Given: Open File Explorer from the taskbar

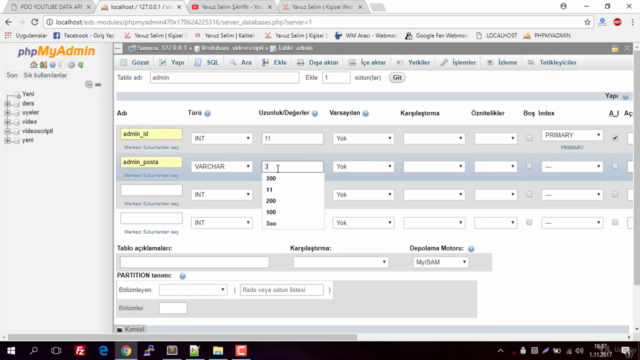Looking at the screenshot, I should pos(218,351).
